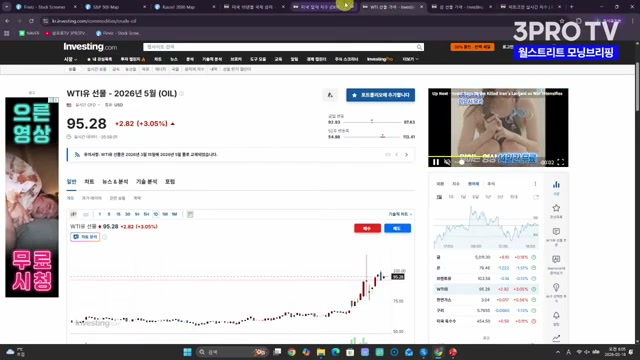Click the search magnifier icon in Investing search bar

[x=419, y=47]
